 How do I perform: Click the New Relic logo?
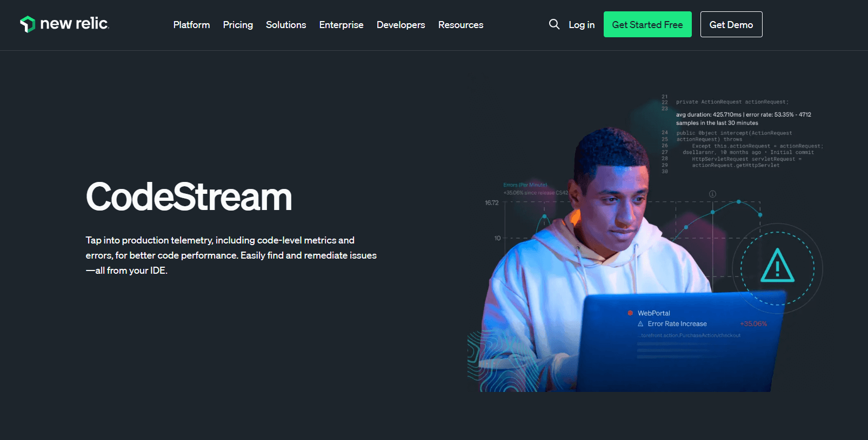(64, 24)
